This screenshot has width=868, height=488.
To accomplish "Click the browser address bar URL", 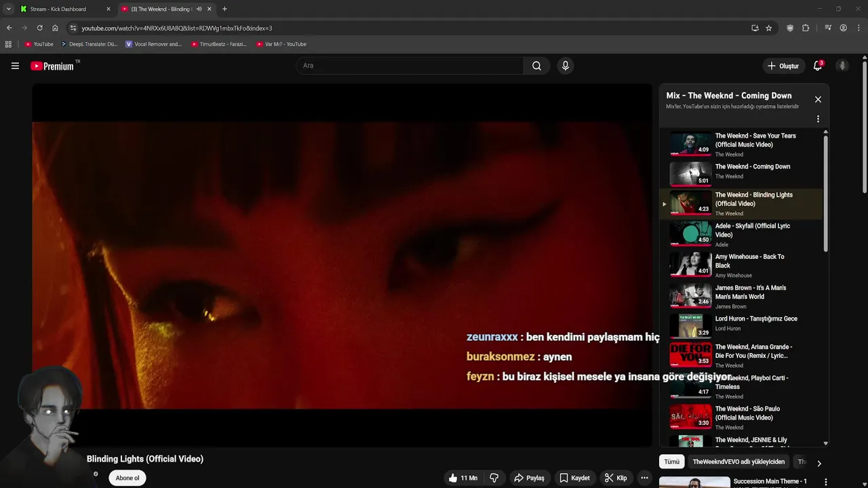I will [x=177, y=28].
